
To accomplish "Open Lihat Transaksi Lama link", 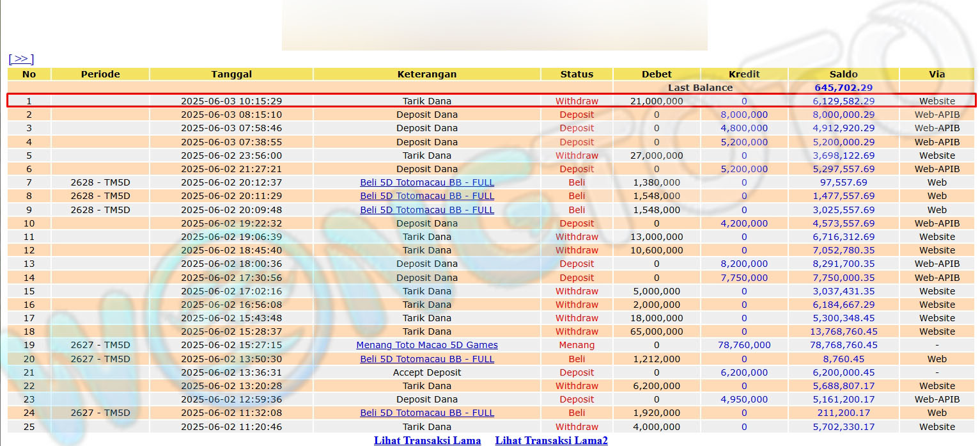I will coord(427,440).
